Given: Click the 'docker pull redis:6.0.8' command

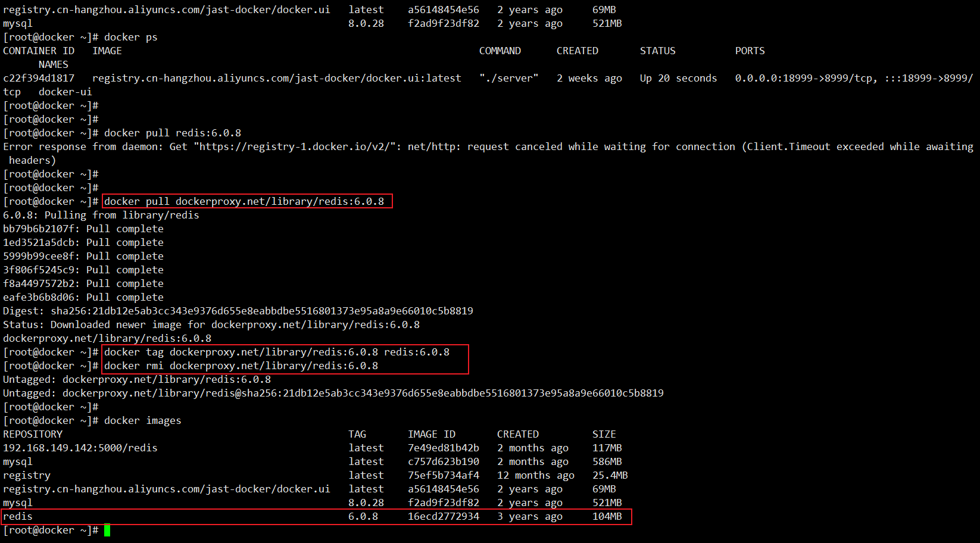Looking at the screenshot, I should coord(173,133).
